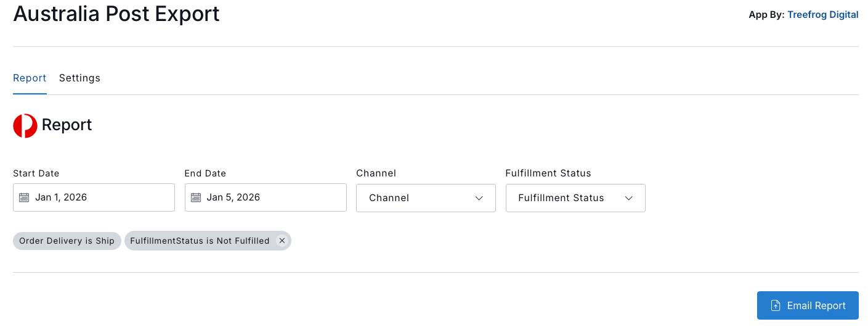The image size is (868, 327).
Task: Open the Treefrog Digital link
Action: [x=822, y=15]
